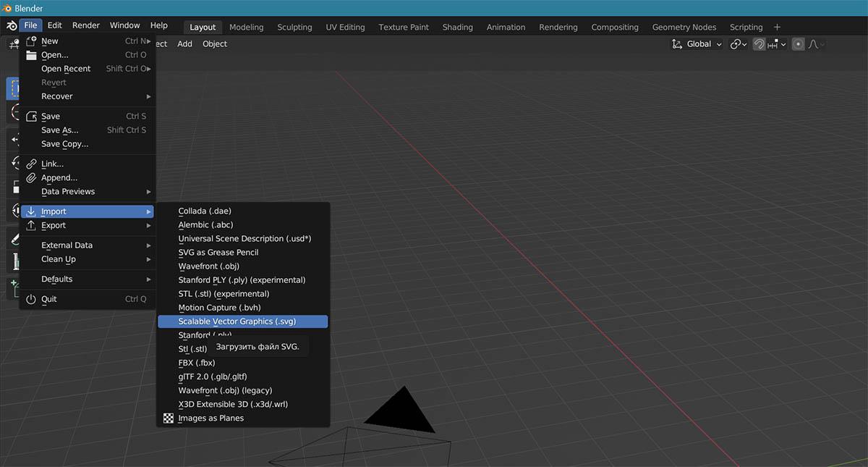The width and height of the screenshot is (868, 467).
Task: Import X3D Extensible 3D (.x3d/.wrl)
Action: point(243,404)
